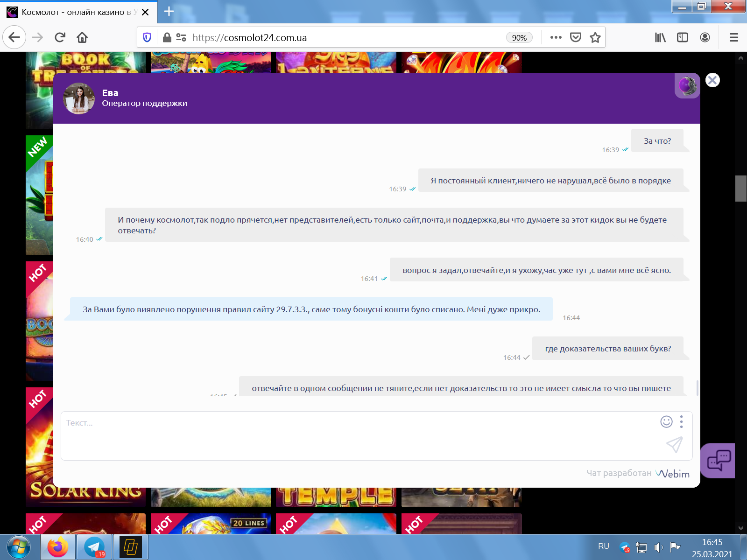Click the chat message scrollbar
The width and height of the screenshot is (747, 560).
(697, 387)
